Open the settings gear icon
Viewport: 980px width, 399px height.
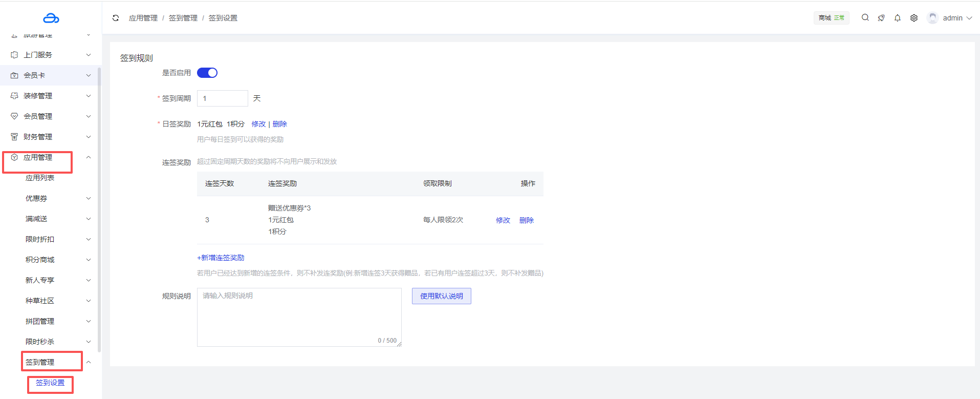pyautogui.click(x=913, y=18)
